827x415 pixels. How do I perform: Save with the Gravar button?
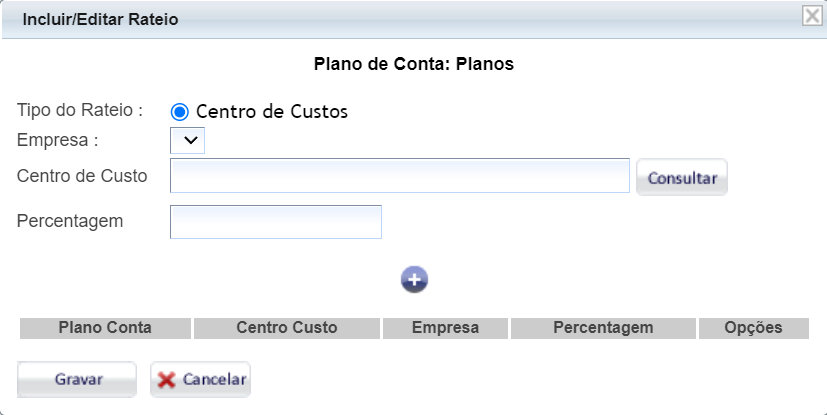pyautogui.click(x=77, y=380)
